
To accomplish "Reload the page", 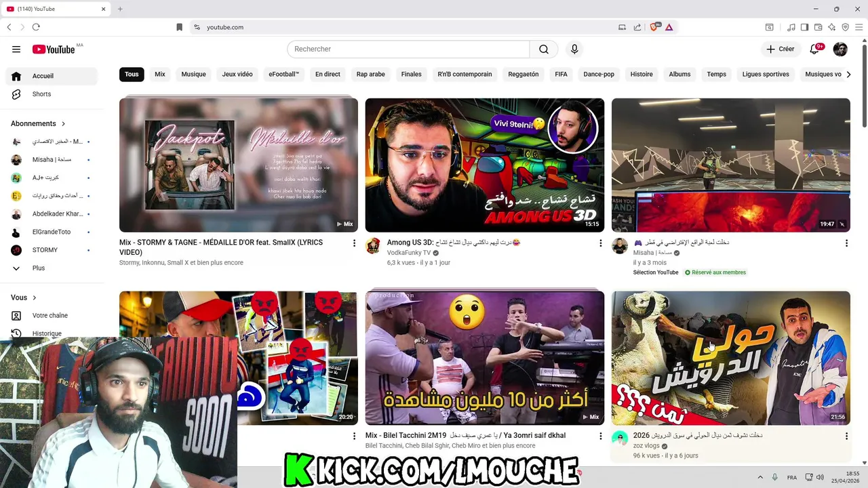I will pos(36,27).
